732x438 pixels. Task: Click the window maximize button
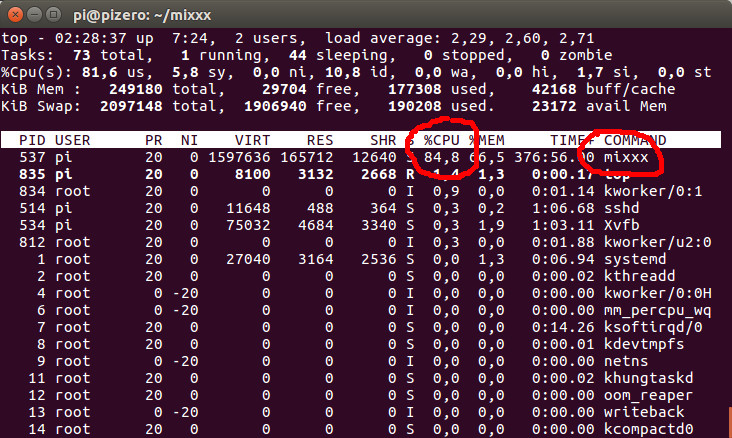coord(54,15)
